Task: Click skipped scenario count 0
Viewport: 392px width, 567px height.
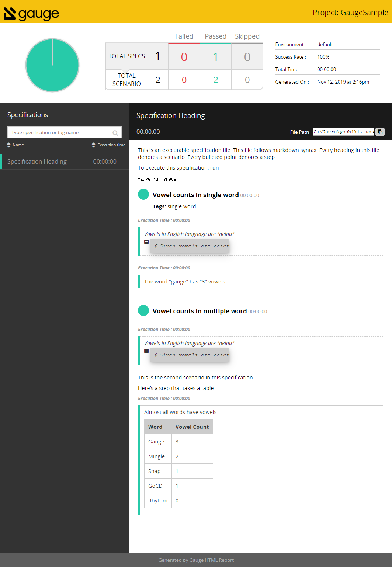Action: [247, 80]
